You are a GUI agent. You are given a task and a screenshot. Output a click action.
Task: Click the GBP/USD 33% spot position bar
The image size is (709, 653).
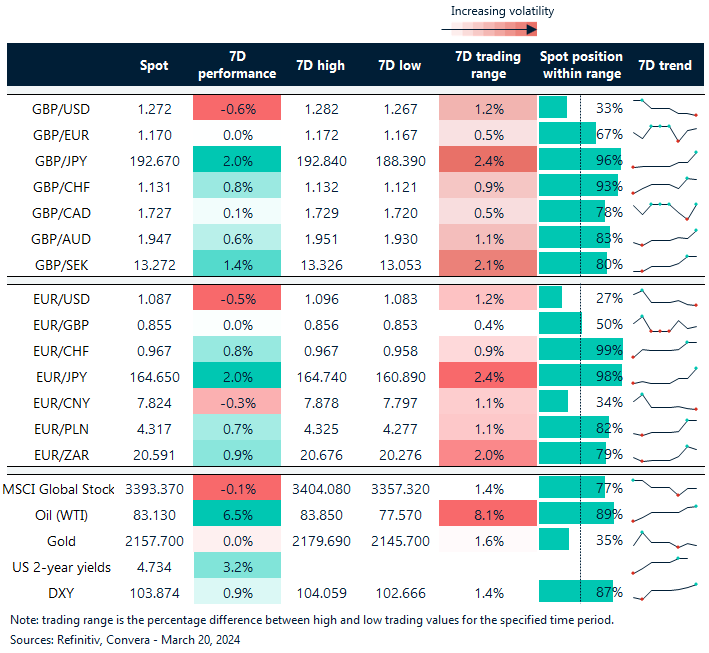pos(553,108)
